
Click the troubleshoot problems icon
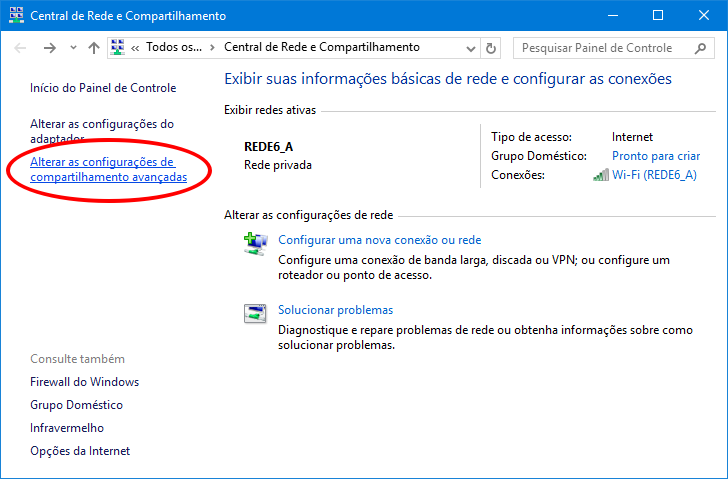tap(255, 313)
